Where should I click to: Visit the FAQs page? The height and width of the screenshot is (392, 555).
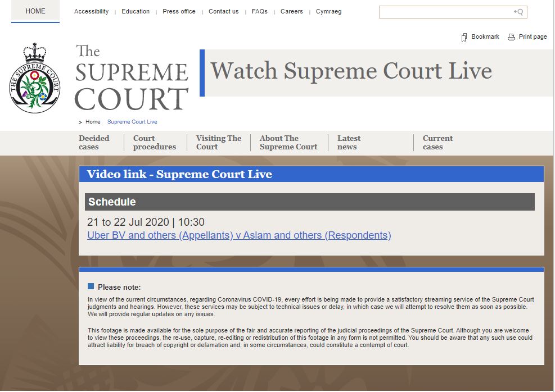(259, 11)
